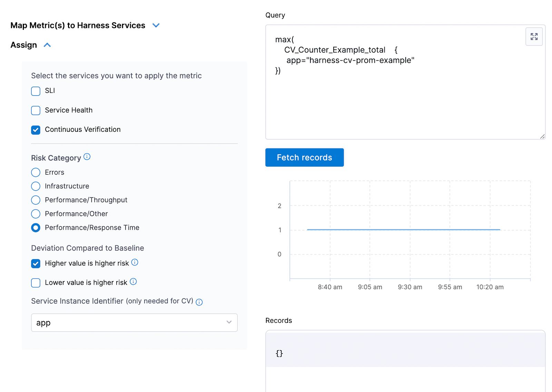Click the info icon beside Lower value is higher risk
This screenshot has height=392, width=552.
[x=133, y=281]
